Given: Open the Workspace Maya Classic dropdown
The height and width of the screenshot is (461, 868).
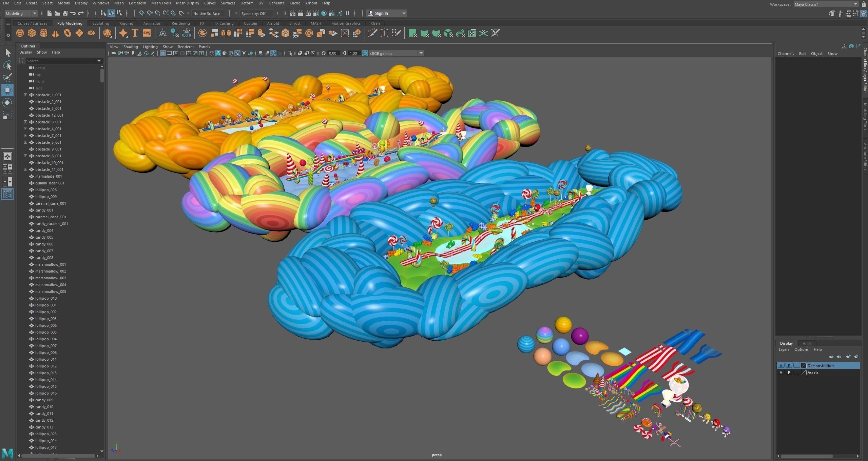Looking at the screenshot, I should coord(827,4).
